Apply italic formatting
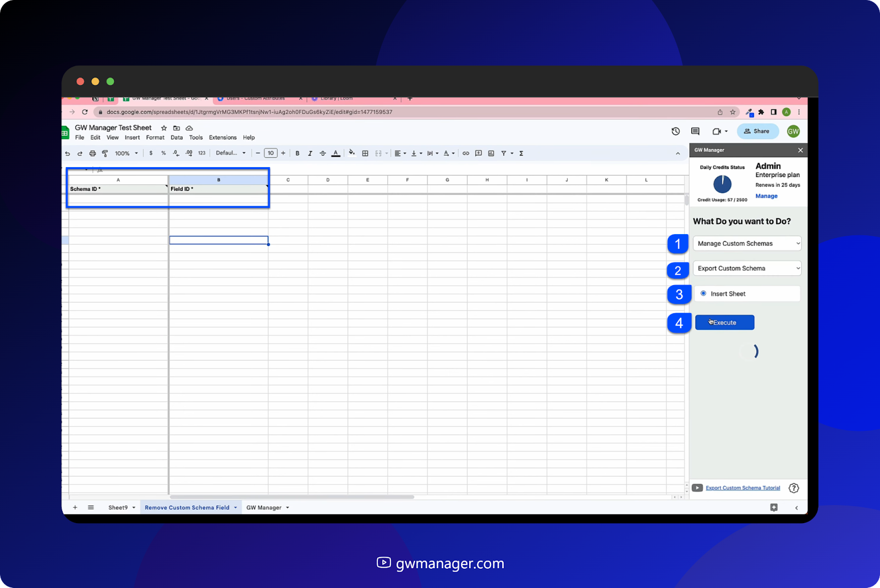The image size is (880, 588). click(x=310, y=153)
